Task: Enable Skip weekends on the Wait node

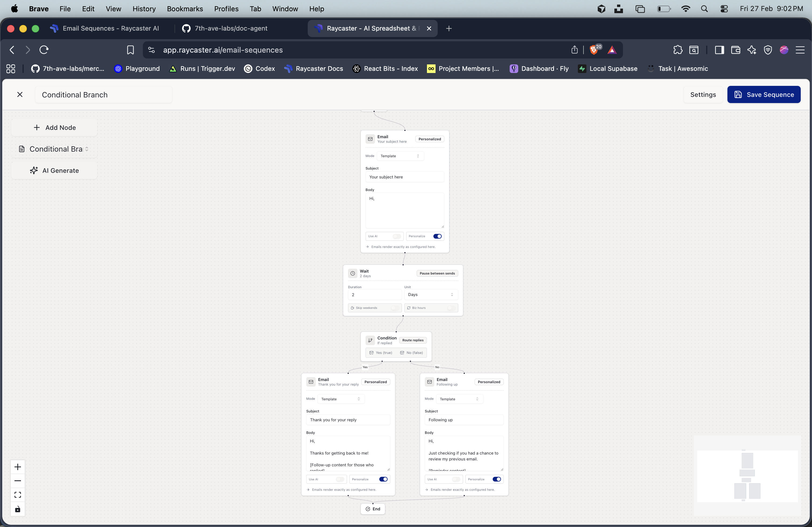Action: pyautogui.click(x=394, y=308)
